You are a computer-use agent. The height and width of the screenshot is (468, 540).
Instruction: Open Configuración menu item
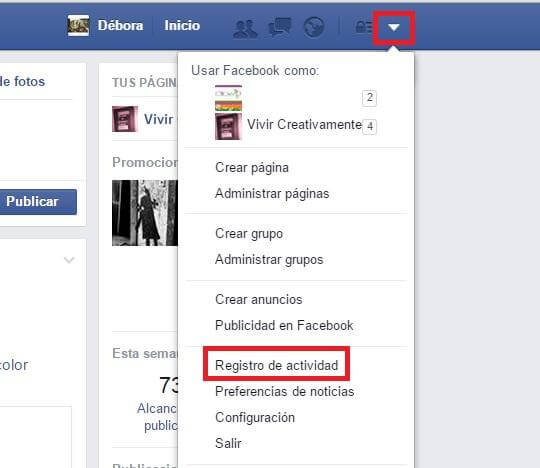click(255, 417)
